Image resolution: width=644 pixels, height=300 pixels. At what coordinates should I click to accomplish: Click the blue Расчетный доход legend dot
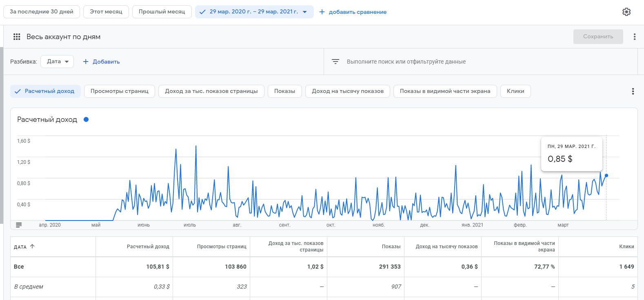[86, 119]
